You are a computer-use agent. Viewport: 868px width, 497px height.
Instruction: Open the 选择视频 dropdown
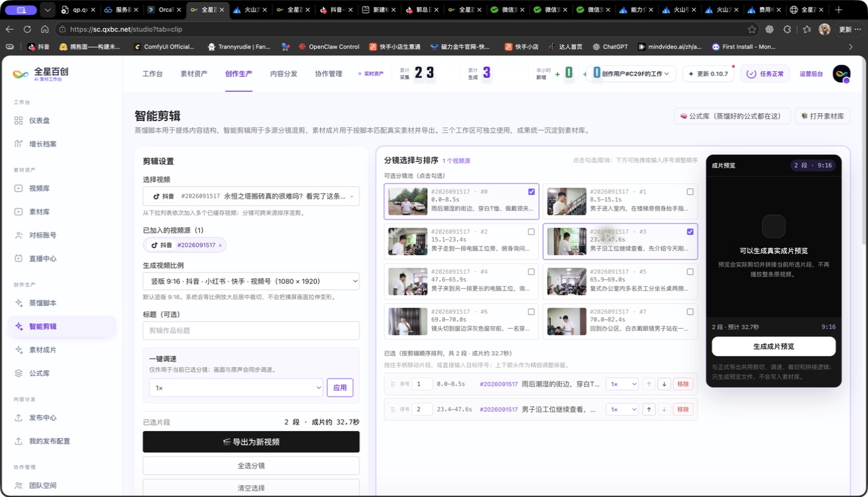click(x=251, y=196)
